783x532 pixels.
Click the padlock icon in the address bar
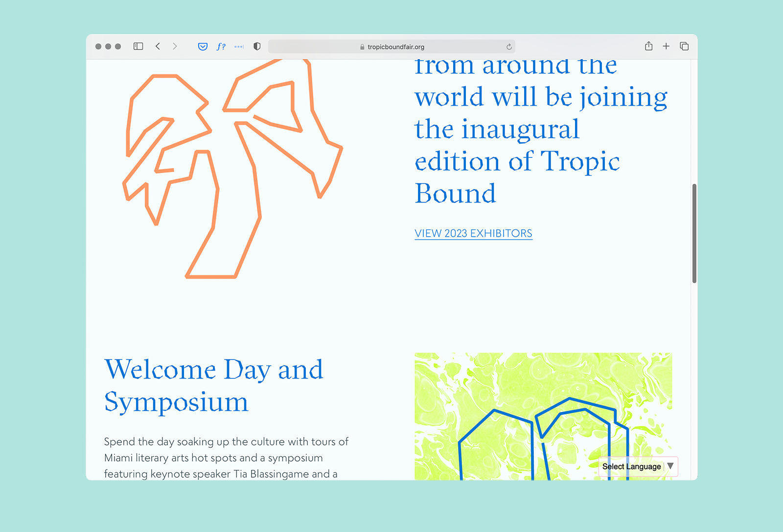[362, 46]
